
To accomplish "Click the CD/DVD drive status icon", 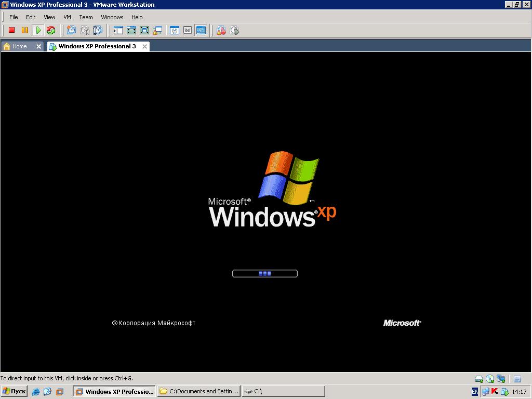I will (x=490, y=379).
